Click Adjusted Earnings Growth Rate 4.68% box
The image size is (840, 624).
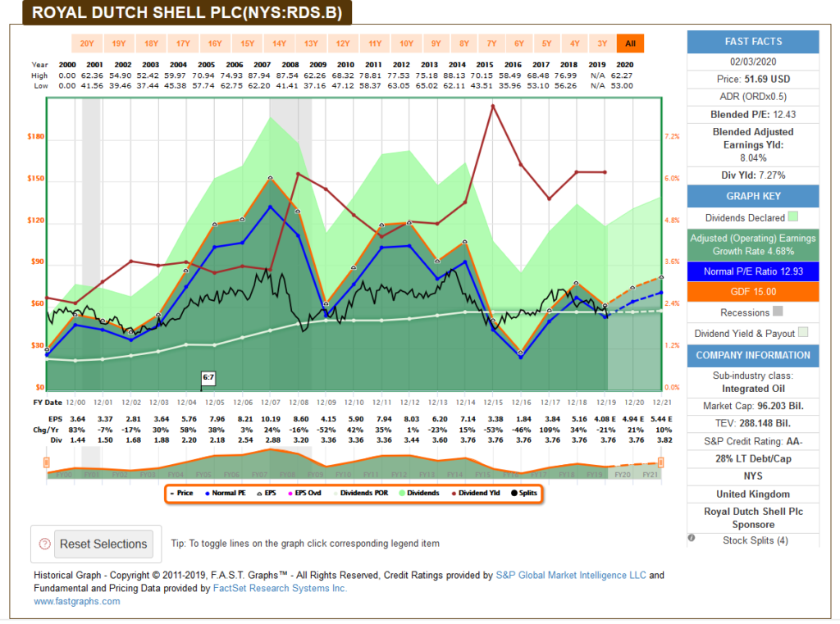point(753,245)
